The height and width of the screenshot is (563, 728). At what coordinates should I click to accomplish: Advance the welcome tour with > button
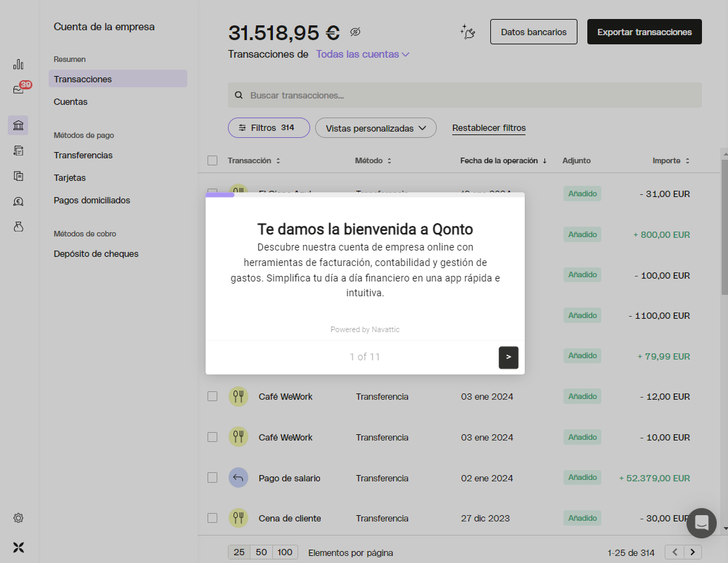tap(509, 358)
